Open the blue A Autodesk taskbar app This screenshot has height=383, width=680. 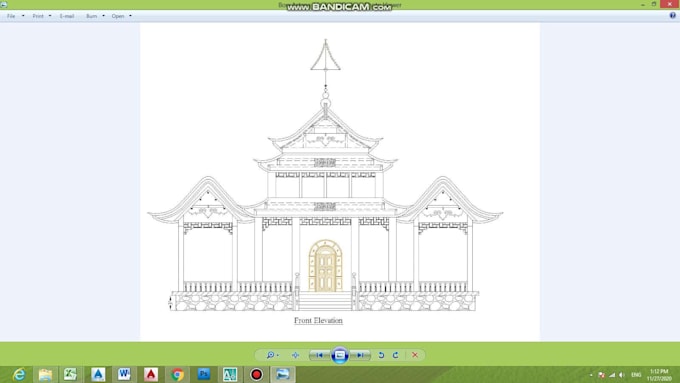point(98,374)
